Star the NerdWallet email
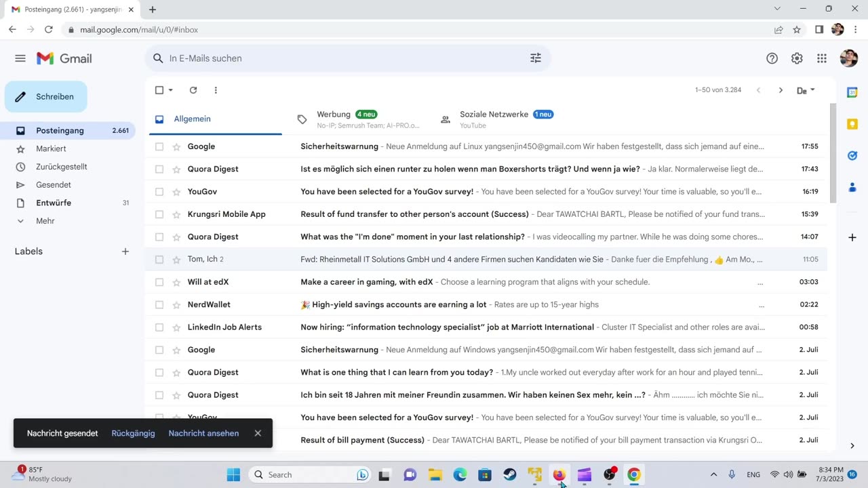 pos(176,304)
